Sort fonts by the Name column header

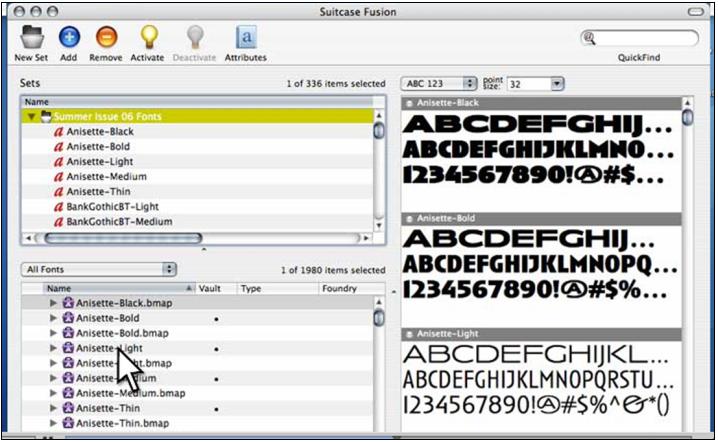120,289
